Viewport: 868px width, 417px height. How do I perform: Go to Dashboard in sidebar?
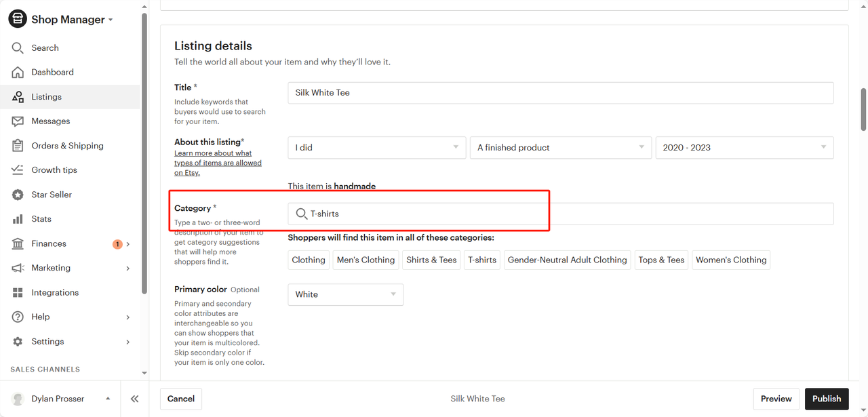point(52,73)
